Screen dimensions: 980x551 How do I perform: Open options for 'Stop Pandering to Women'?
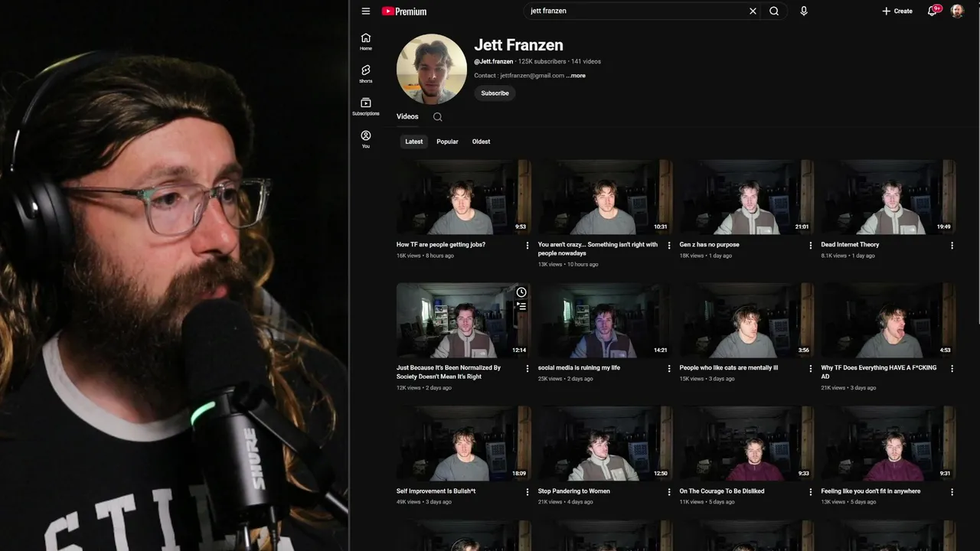669,492
